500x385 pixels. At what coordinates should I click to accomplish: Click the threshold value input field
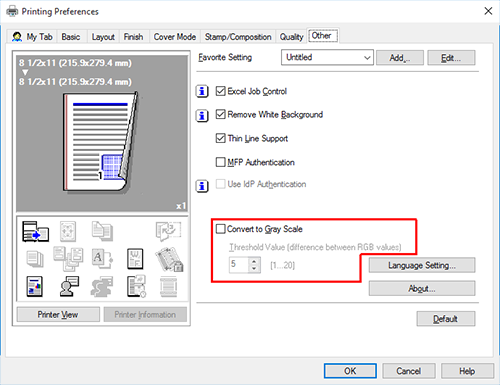coord(239,265)
